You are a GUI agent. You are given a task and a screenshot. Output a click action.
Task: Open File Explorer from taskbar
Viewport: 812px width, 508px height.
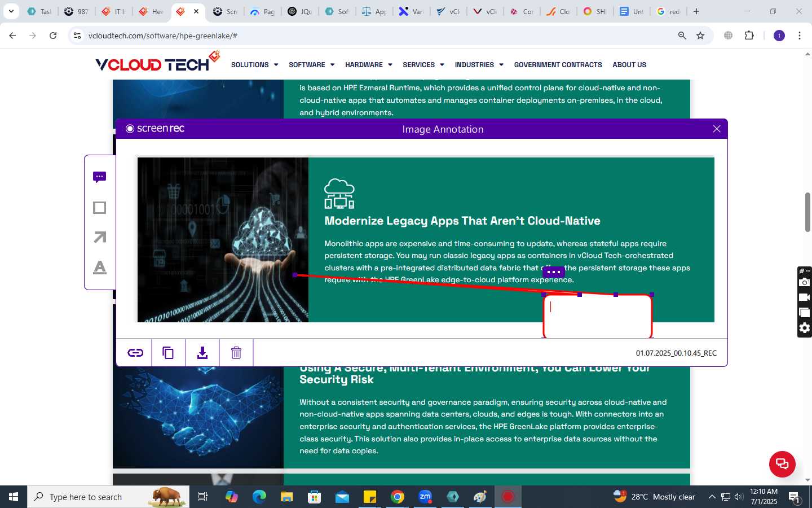coord(286,497)
